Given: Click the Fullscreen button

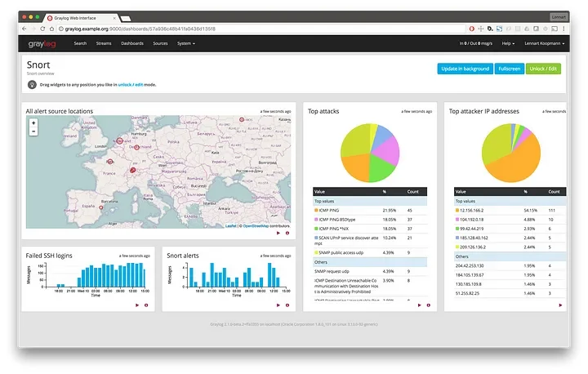Looking at the screenshot, I should pyautogui.click(x=510, y=69).
